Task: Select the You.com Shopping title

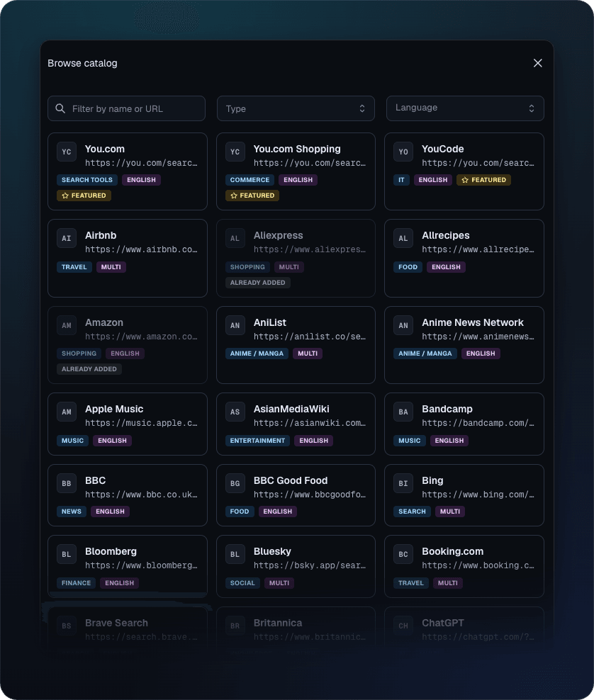Action: (x=297, y=149)
